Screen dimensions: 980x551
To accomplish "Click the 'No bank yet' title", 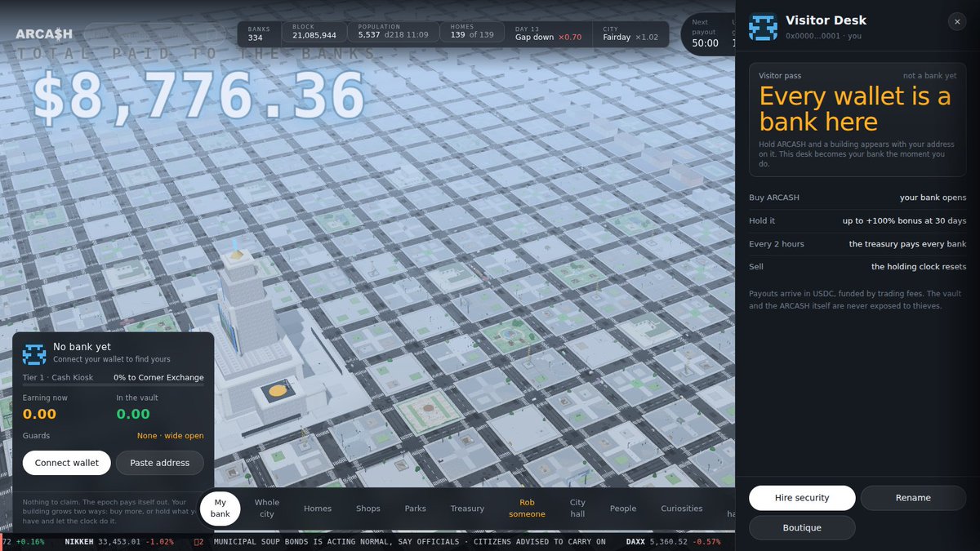I will [x=82, y=347].
